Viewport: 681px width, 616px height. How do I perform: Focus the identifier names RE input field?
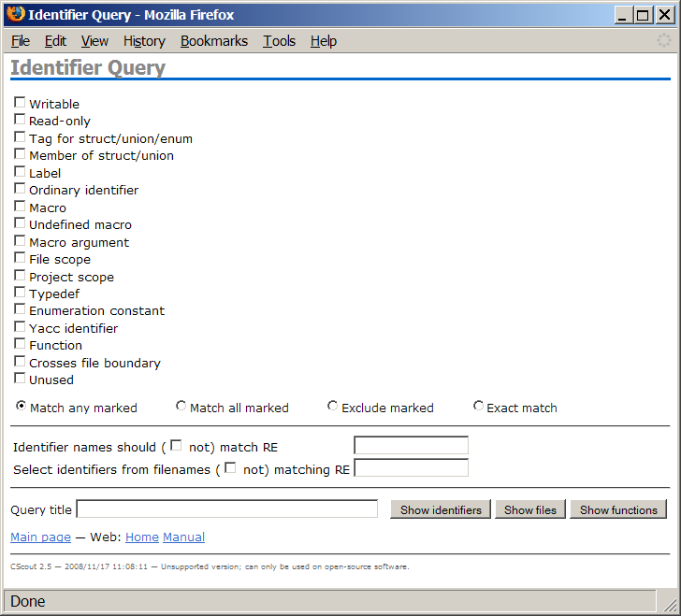(x=411, y=445)
